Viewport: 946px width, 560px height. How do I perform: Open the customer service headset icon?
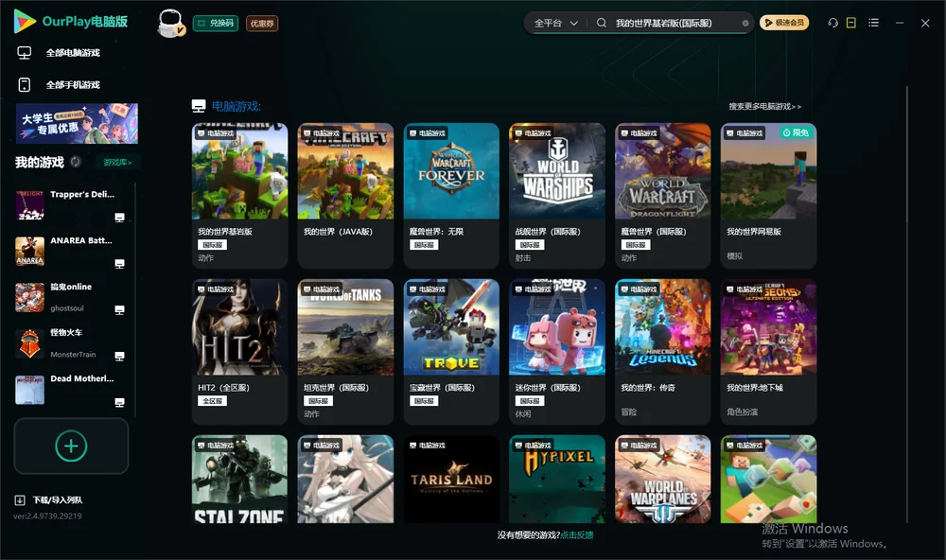click(832, 23)
